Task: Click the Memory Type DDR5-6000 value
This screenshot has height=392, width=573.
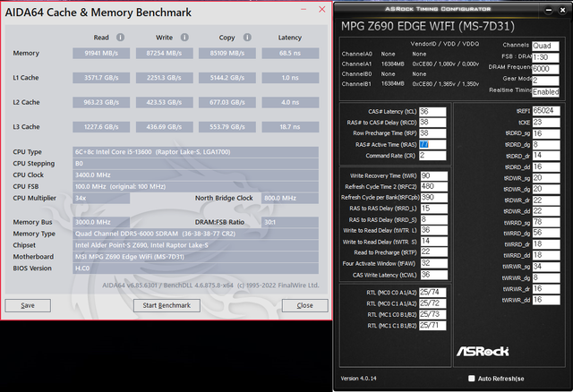Action: point(195,234)
